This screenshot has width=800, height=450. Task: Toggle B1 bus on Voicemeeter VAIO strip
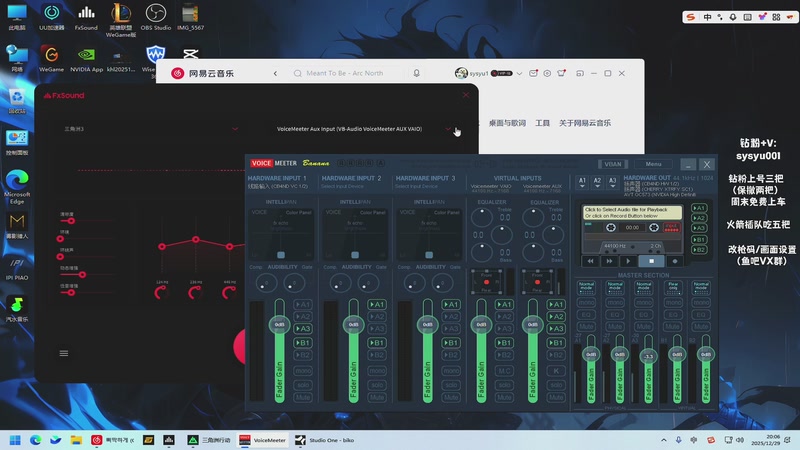[505, 342]
